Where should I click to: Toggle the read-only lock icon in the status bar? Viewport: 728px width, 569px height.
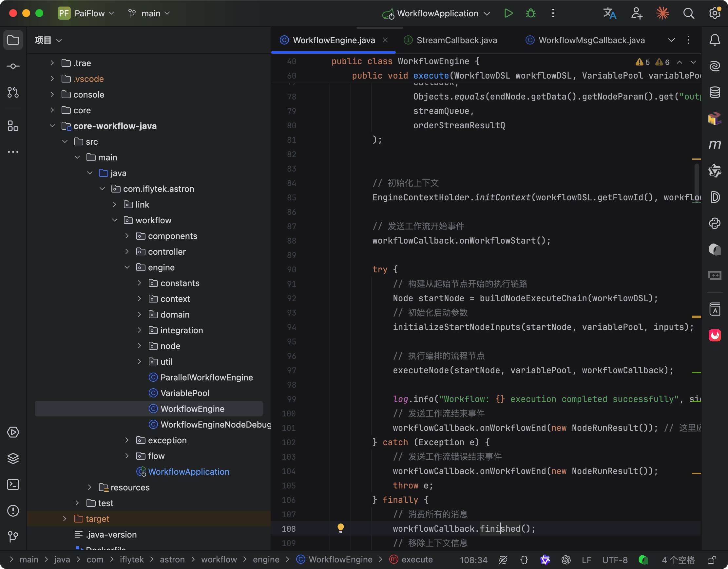coord(712,560)
